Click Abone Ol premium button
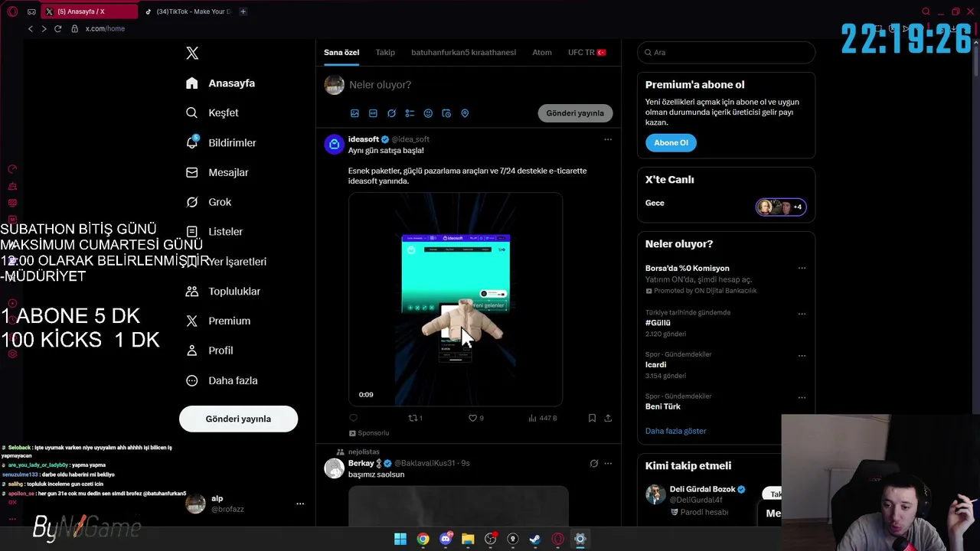The width and height of the screenshot is (980, 551). click(671, 142)
